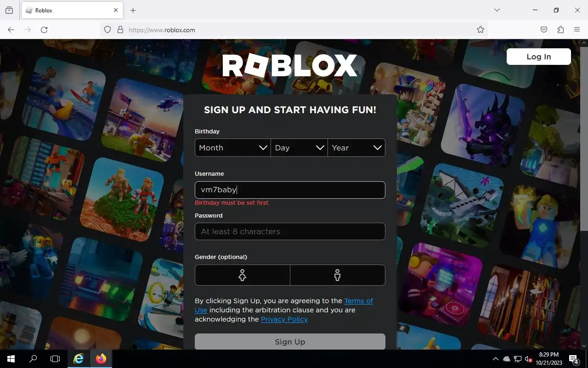Click the 'Username' field label
Screen dimensions: 588x368
[209, 173]
